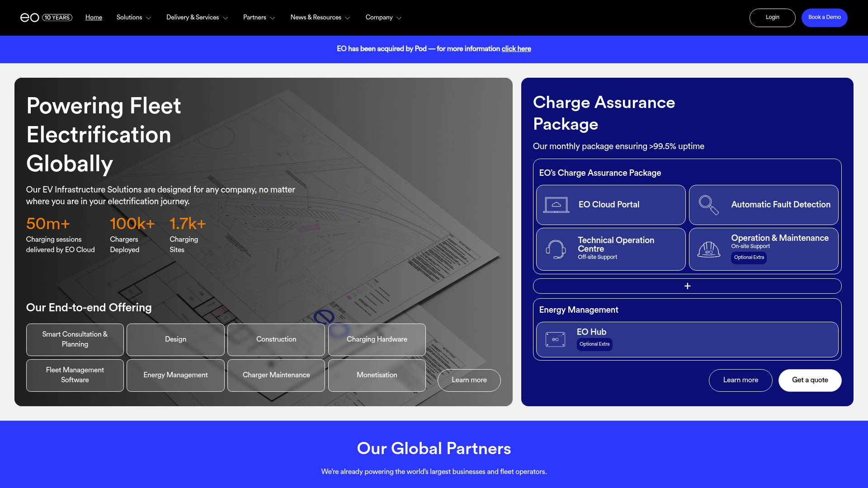
Task: Click the 'Energy Management' section title
Action: click(579, 310)
